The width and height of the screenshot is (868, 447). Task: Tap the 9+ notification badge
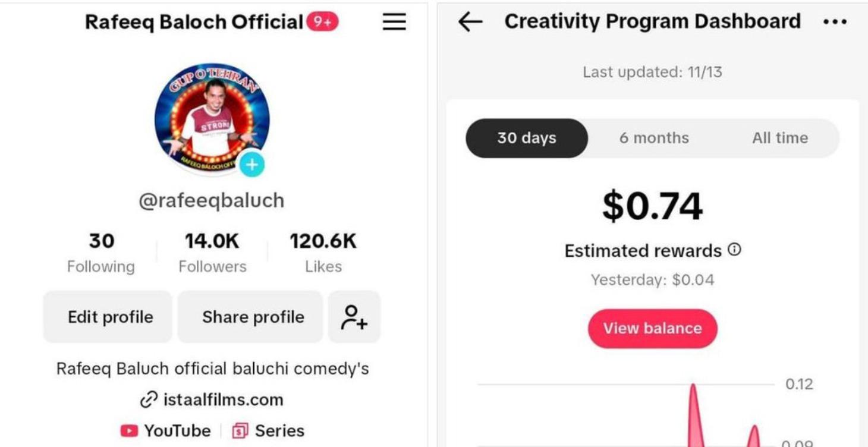(322, 23)
